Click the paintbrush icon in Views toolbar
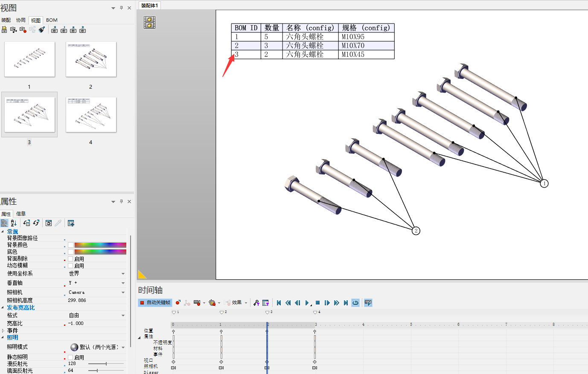Viewport: 588px width, 374px height. 42,30
